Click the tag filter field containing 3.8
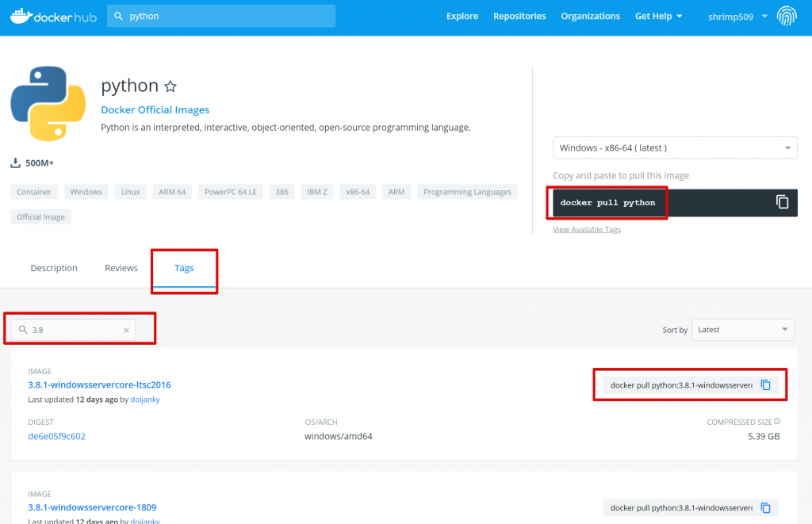This screenshot has width=812, height=524. click(73, 330)
